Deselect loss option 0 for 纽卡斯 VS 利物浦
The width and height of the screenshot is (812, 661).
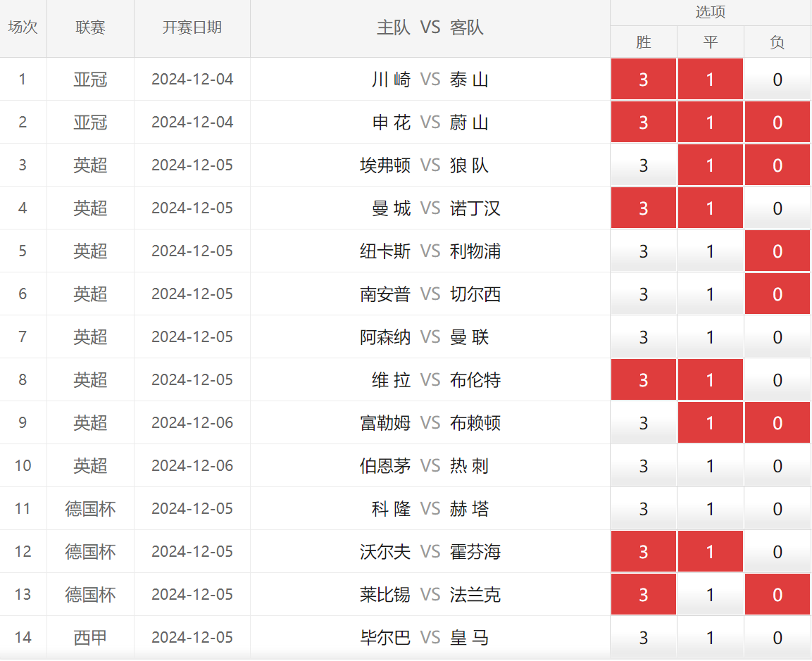pyautogui.click(x=777, y=251)
